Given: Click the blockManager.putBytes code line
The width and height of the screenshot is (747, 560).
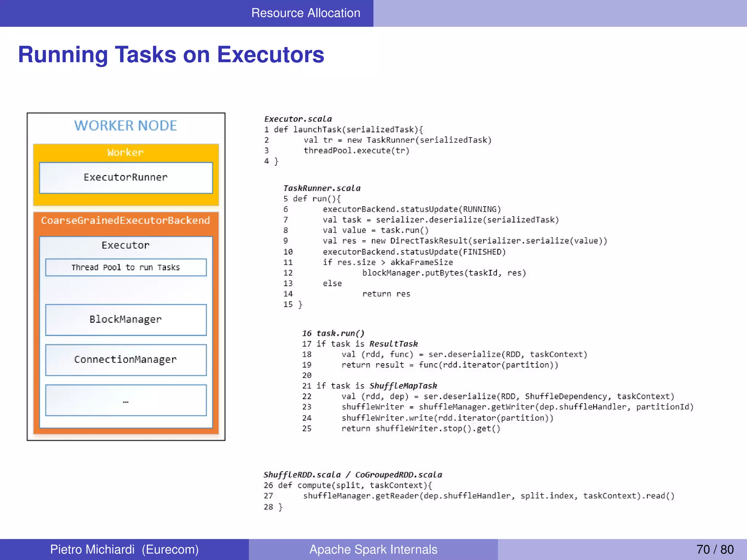Looking at the screenshot, I should pos(444,273).
